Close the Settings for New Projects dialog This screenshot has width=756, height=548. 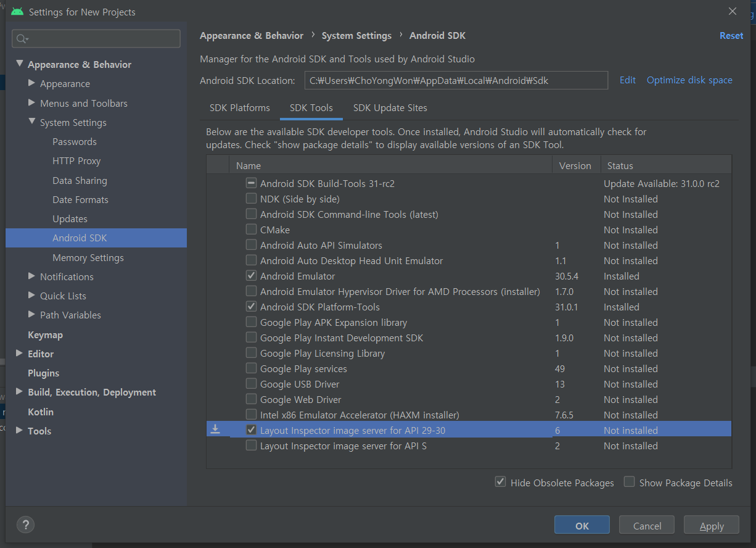[733, 11]
